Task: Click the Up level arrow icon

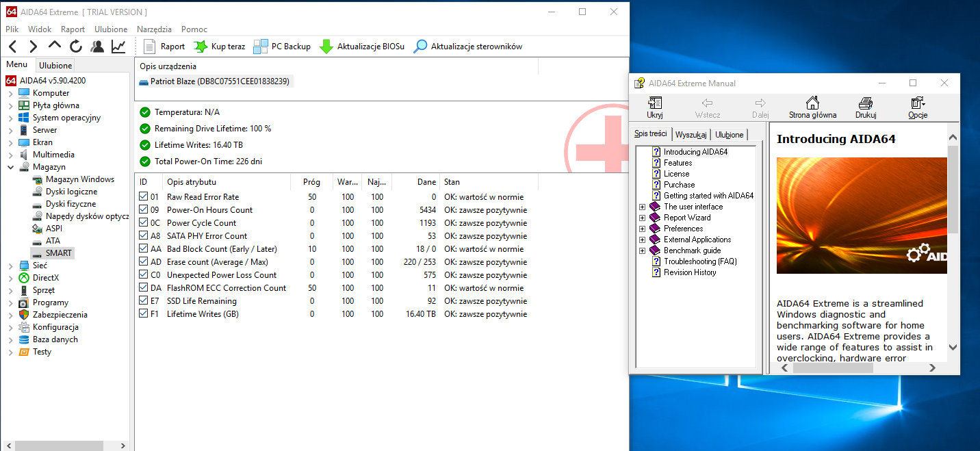Action: pyautogui.click(x=55, y=45)
